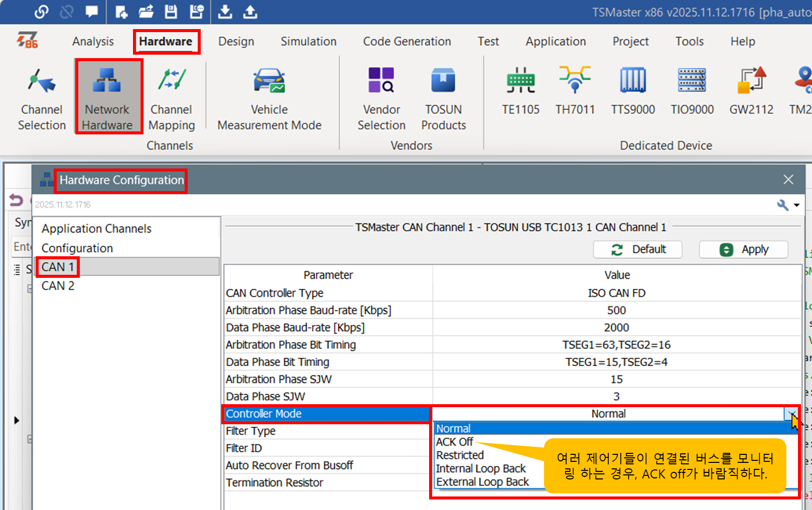Image resolution: width=812 pixels, height=510 pixels.
Task: Click the TSMaster logo icon
Action: point(27,41)
